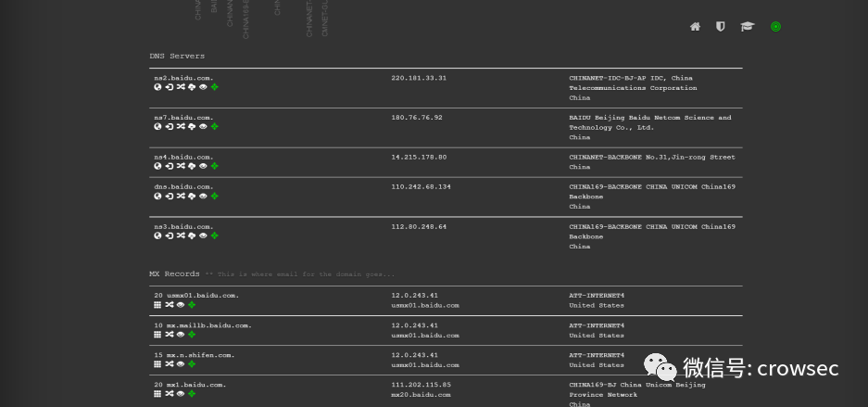The width and height of the screenshot is (868, 407).
Task: Click eye icon under mx.n.shifen.com
Action: pos(181,364)
